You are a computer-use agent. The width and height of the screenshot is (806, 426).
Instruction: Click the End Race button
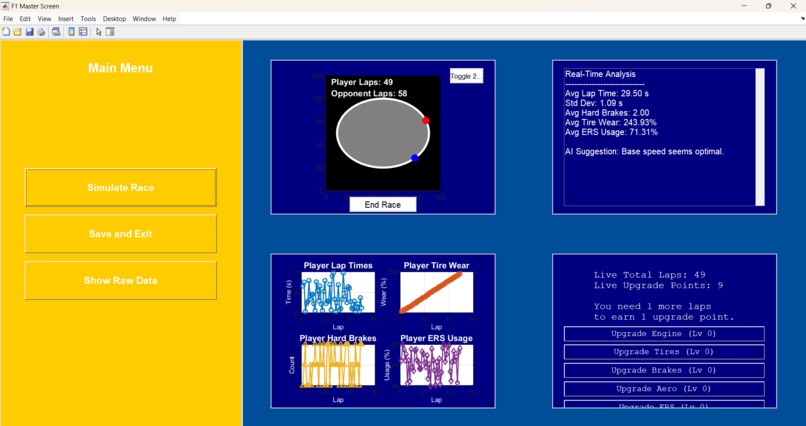point(382,205)
